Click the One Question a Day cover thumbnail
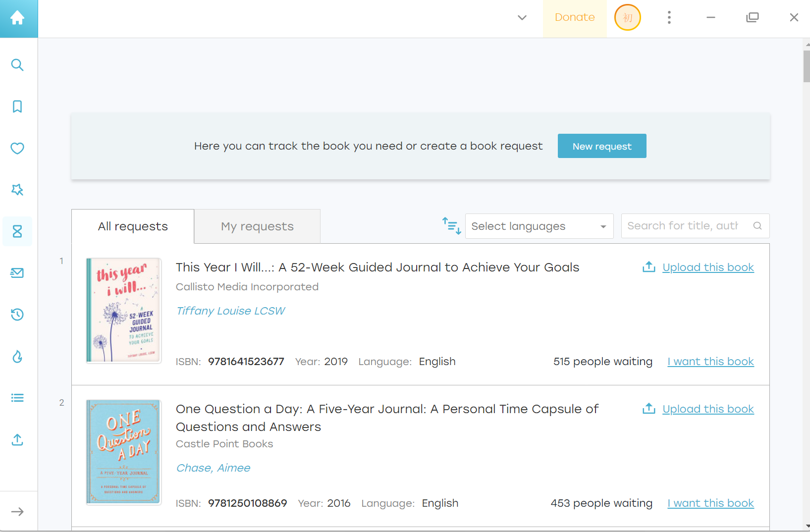This screenshot has height=532, width=810. pos(124,452)
